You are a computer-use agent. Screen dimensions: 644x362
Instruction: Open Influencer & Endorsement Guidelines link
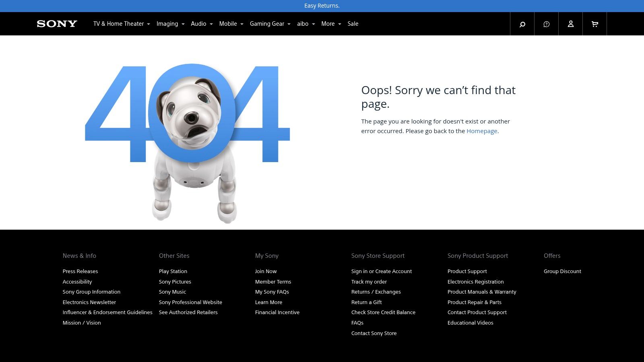coord(107,313)
